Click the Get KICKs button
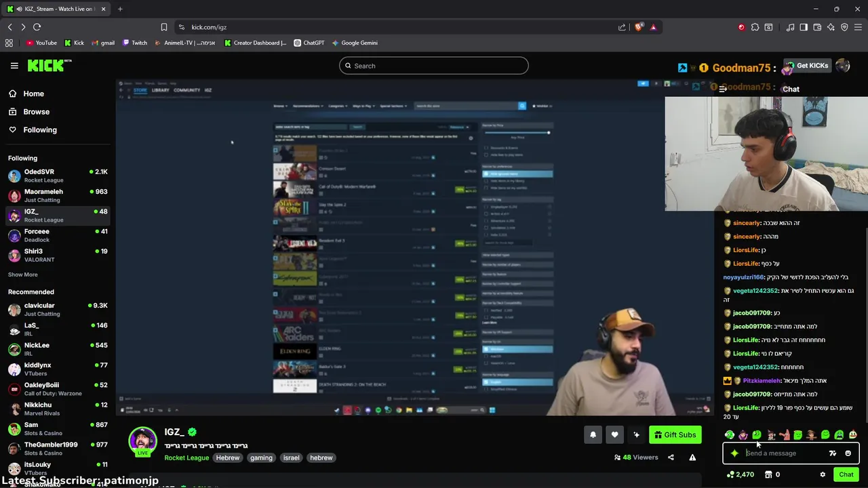The image size is (868, 488). (x=806, y=66)
